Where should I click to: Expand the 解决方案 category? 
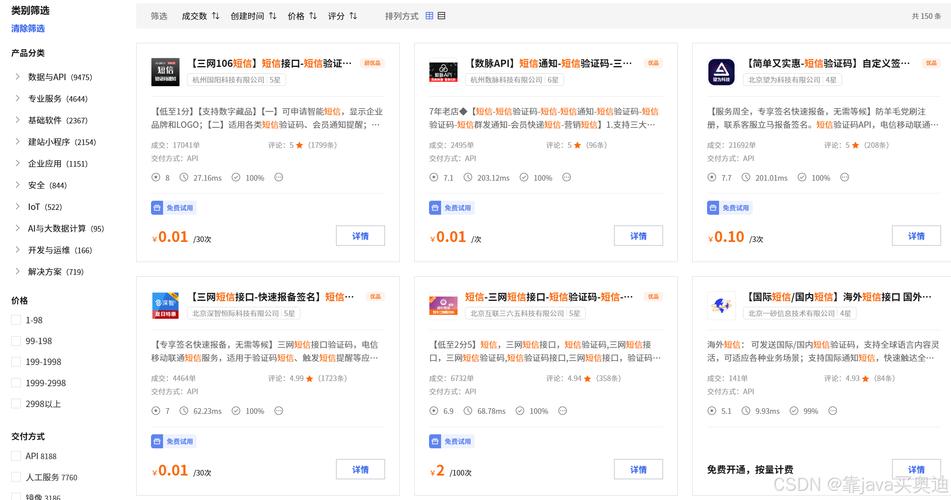coord(17,271)
